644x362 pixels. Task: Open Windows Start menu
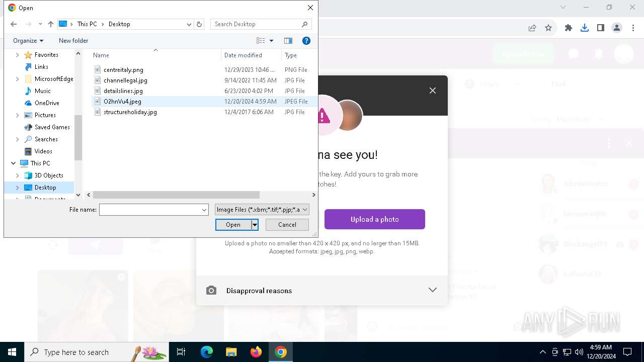[x=12, y=352]
